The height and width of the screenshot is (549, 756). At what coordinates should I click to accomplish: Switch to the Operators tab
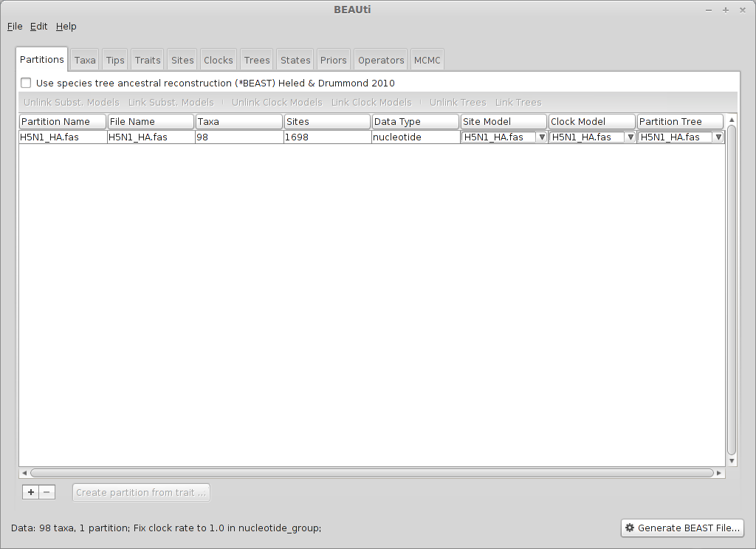(381, 61)
